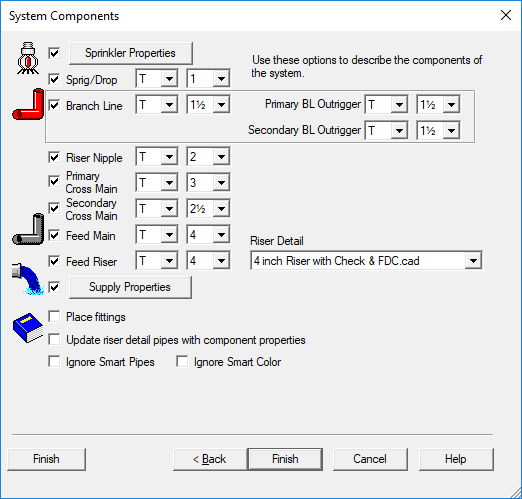
Task: Enable Place fittings option
Action: tap(54, 316)
